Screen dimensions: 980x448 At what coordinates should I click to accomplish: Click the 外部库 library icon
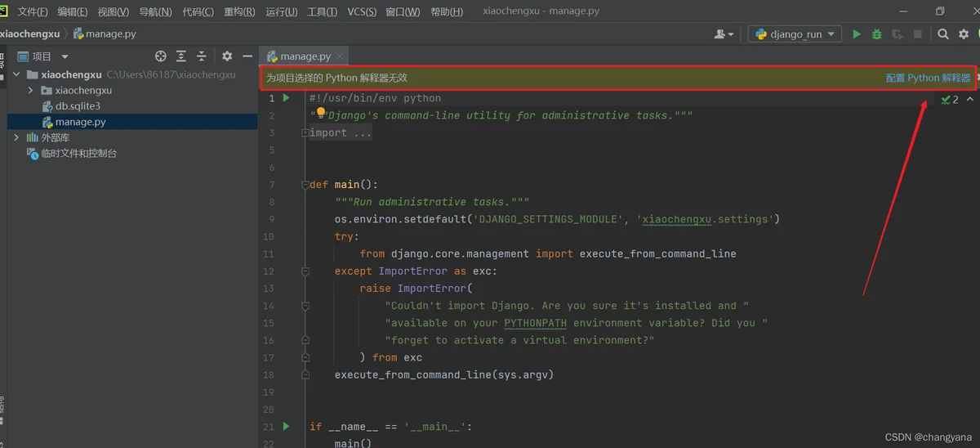click(x=33, y=137)
